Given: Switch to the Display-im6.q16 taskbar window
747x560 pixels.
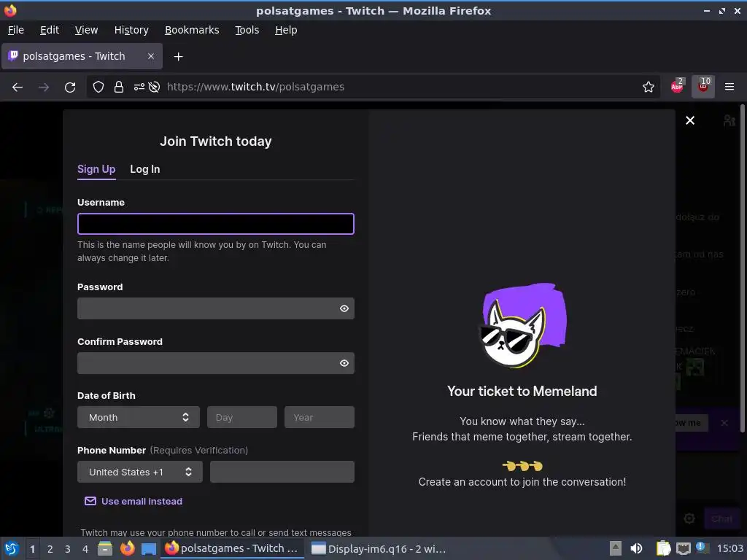Looking at the screenshot, I should [x=379, y=548].
